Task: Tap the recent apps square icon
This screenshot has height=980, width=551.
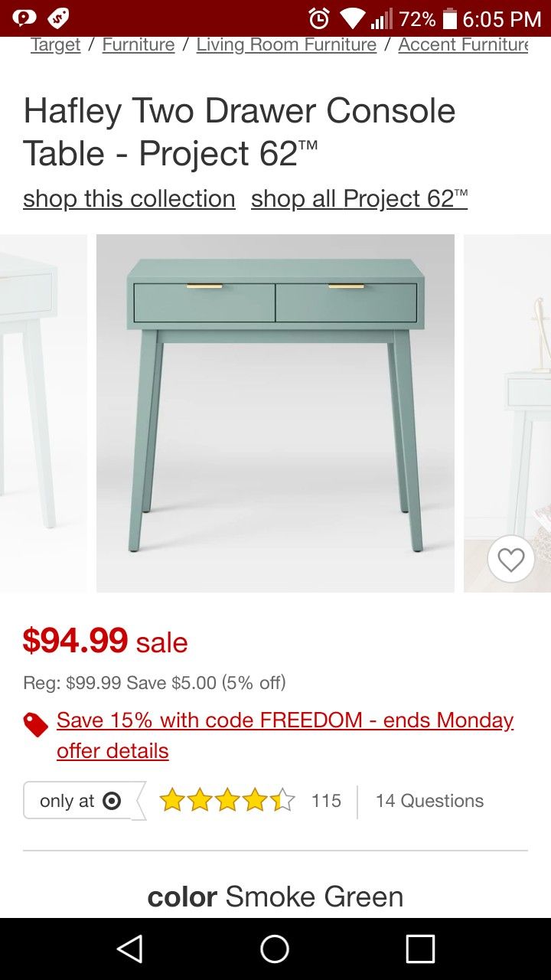Action: tap(420, 949)
